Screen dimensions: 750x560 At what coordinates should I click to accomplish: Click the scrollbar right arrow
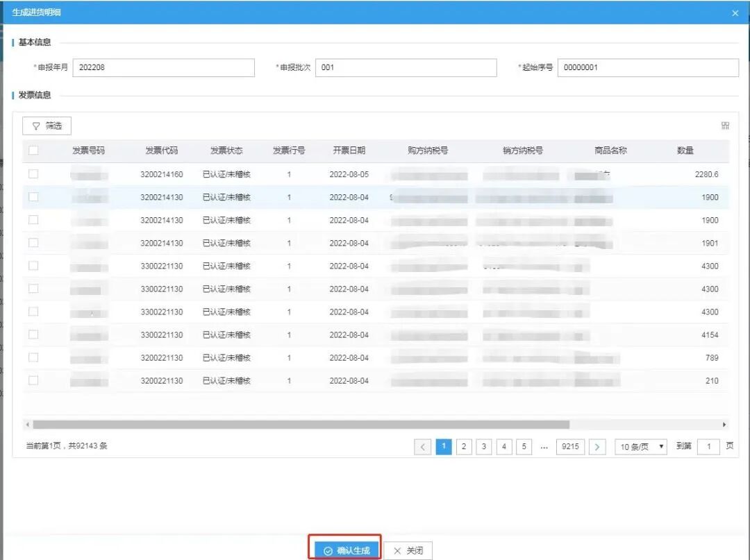click(x=724, y=424)
